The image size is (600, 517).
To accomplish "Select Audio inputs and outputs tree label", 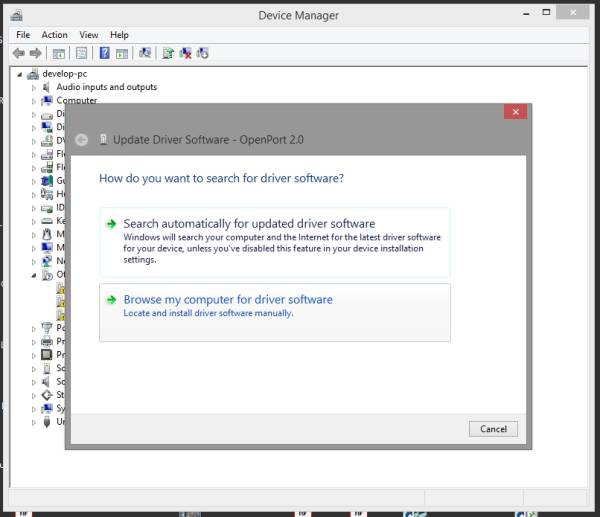I will point(107,87).
